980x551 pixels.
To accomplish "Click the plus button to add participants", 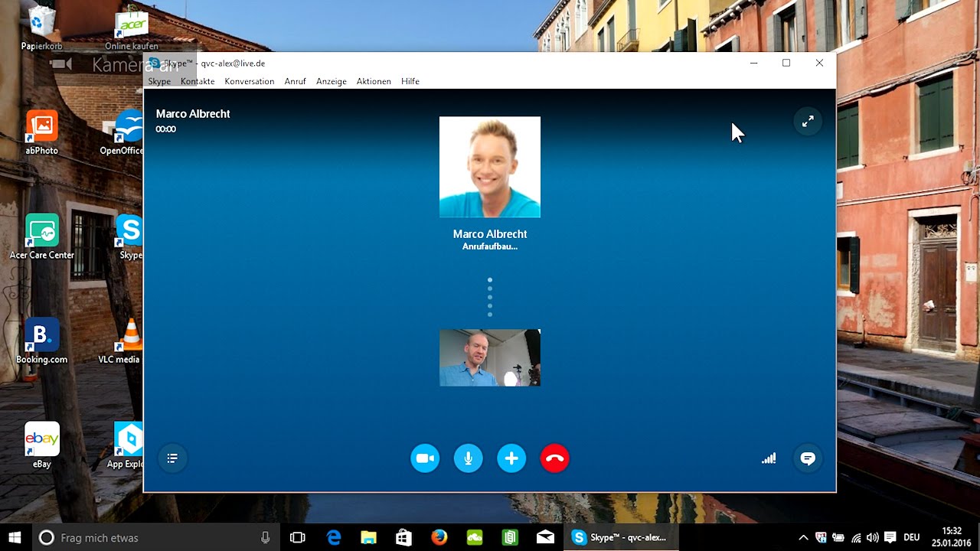I will click(511, 458).
